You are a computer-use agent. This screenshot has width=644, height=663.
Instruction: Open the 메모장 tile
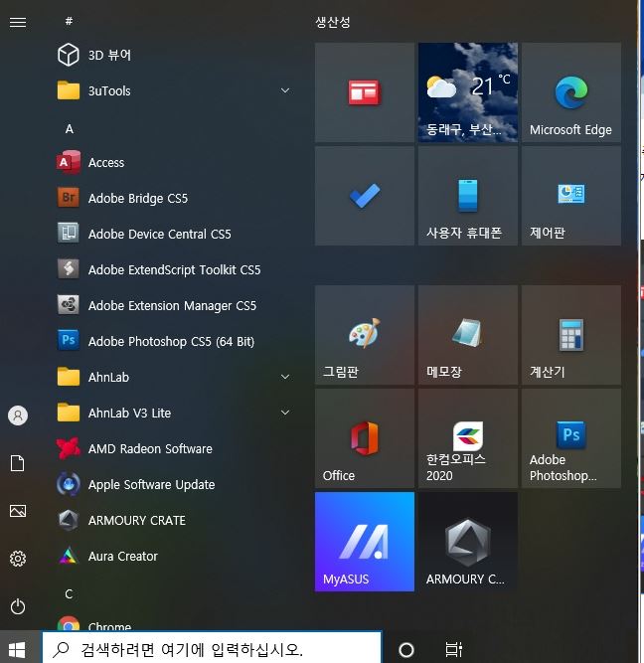click(x=468, y=335)
